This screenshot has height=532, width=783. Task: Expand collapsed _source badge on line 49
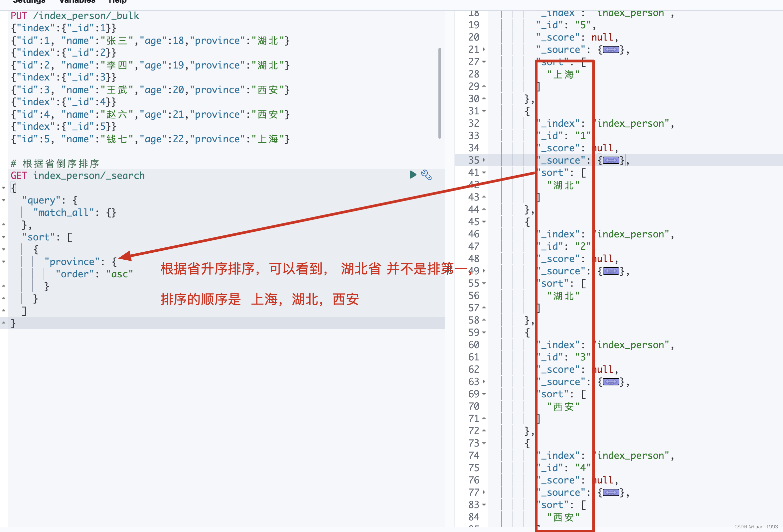610,271
